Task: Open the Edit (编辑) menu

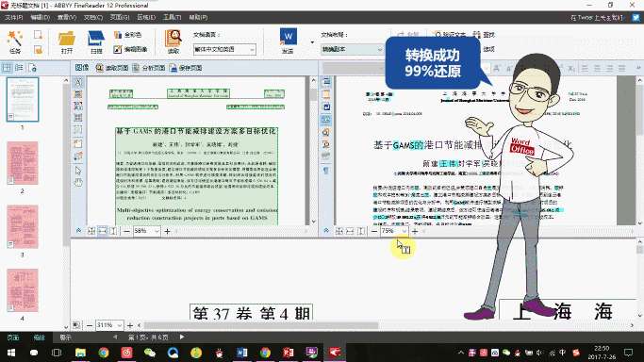Action: pos(40,17)
